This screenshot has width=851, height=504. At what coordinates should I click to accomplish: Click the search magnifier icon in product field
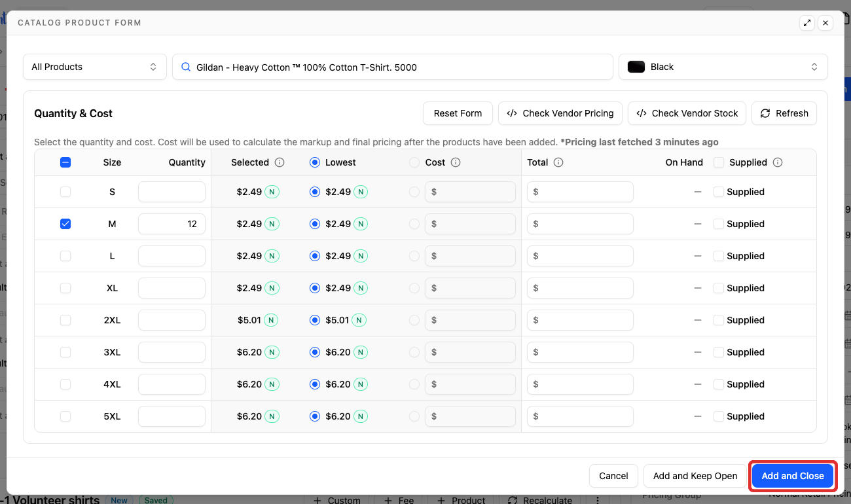(x=186, y=67)
